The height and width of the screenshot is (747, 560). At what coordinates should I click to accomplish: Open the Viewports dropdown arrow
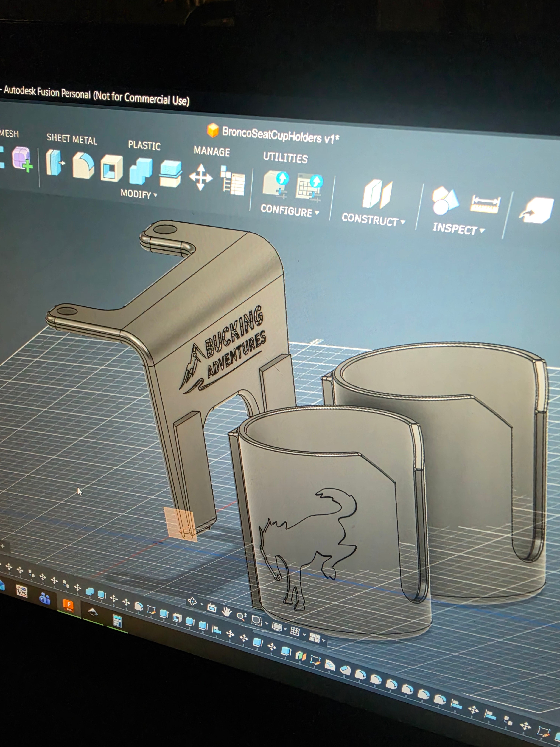tap(324, 641)
